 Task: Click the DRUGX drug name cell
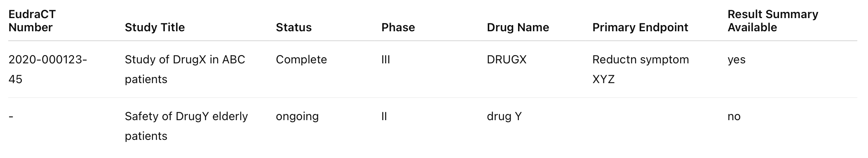(507, 60)
